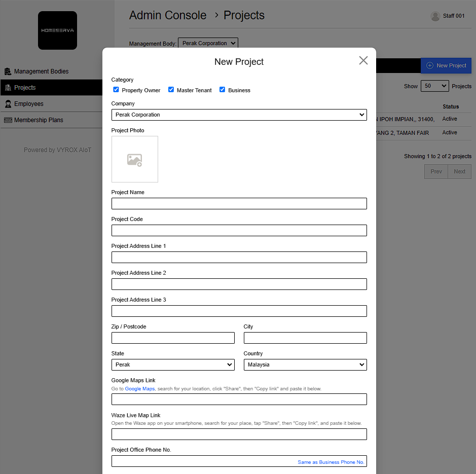Uncheck the Property Owner checkbox
The width and height of the screenshot is (476, 474).
(116, 90)
